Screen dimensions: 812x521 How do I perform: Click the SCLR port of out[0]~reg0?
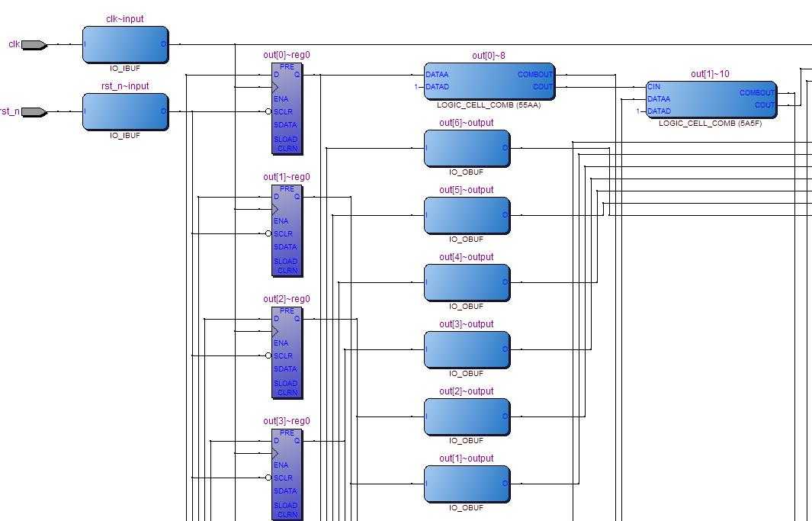click(284, 112)
